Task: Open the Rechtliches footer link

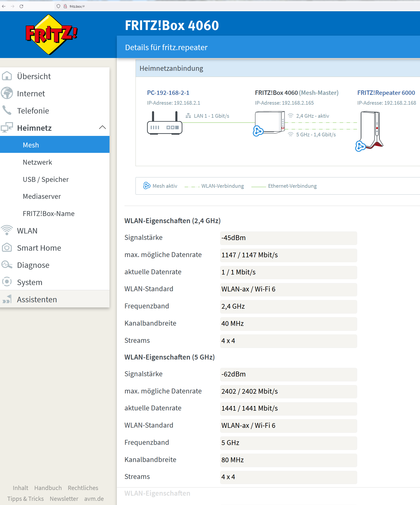Action: [x=83, y=488]
